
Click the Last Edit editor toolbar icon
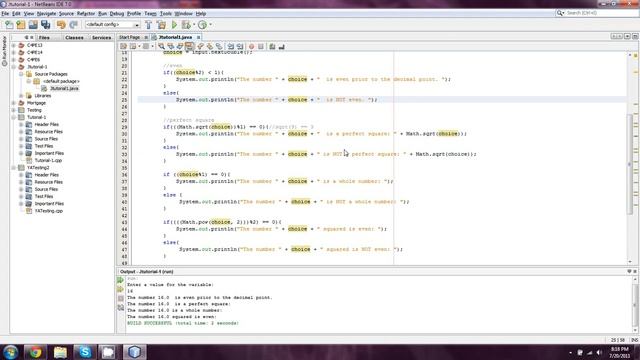(x=123, y=47)
